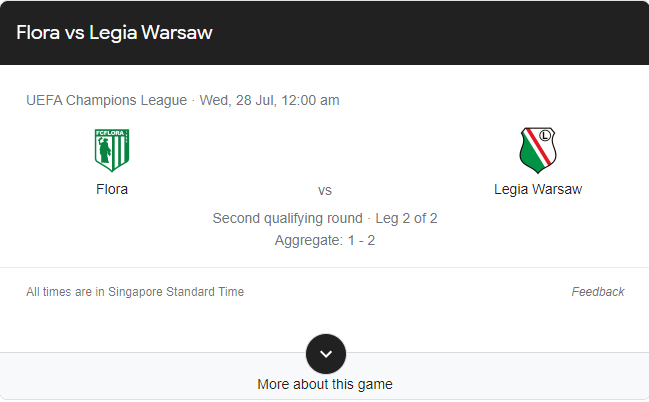The width and height of the screenshot is (649, 402).
Task: Select the Legia Warsaw team name
Action: click(x=538, y=189)
